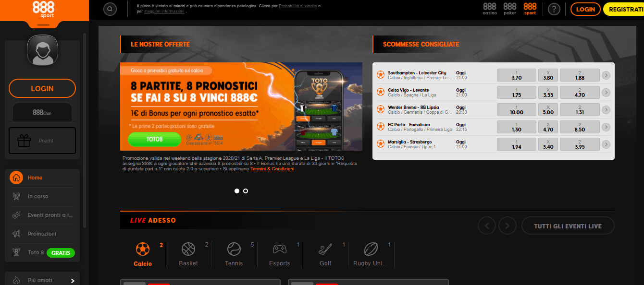This screenshot has width=644, height=285.
Task: Switch to 888 casino icon
Action: tap(490, 9)
